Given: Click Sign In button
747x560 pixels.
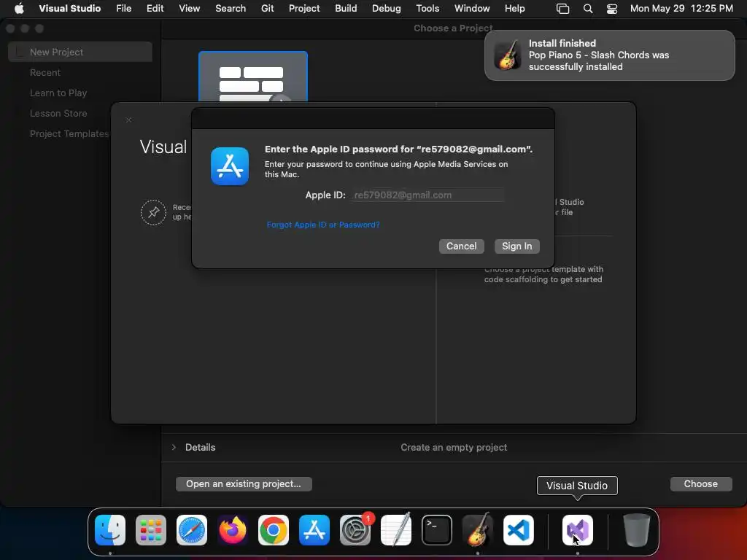Looking at the screenshot, I should pyautogui.click(x=517, y=246).
